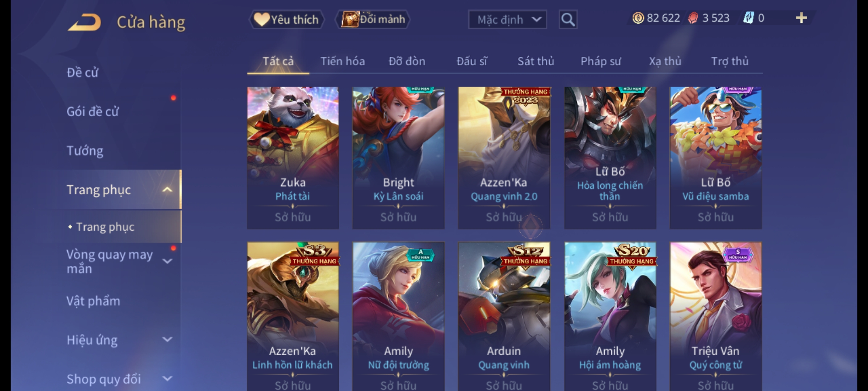868x391 pixels.
Task: Tap the blue voucher currency icon
Action: [748, 18]
